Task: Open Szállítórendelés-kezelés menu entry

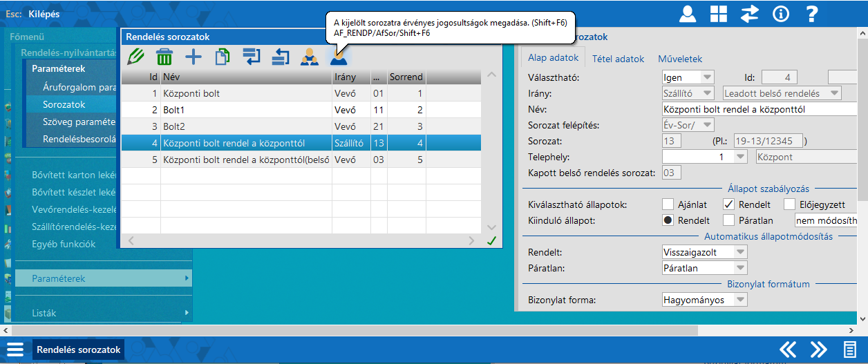Action: point(73,227)
